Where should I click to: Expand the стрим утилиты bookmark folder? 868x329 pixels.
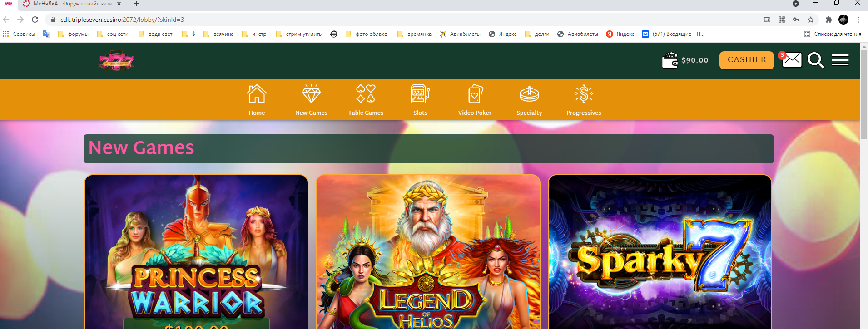299,34
